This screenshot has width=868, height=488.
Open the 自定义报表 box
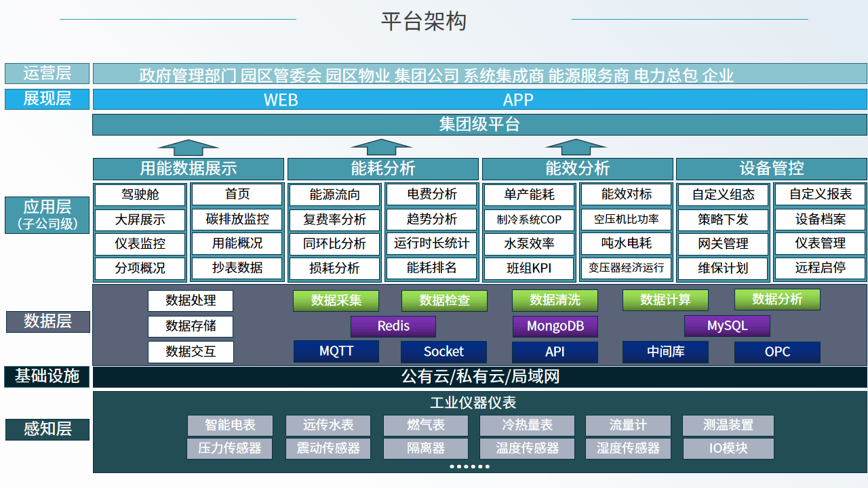(x=821, y=195)
